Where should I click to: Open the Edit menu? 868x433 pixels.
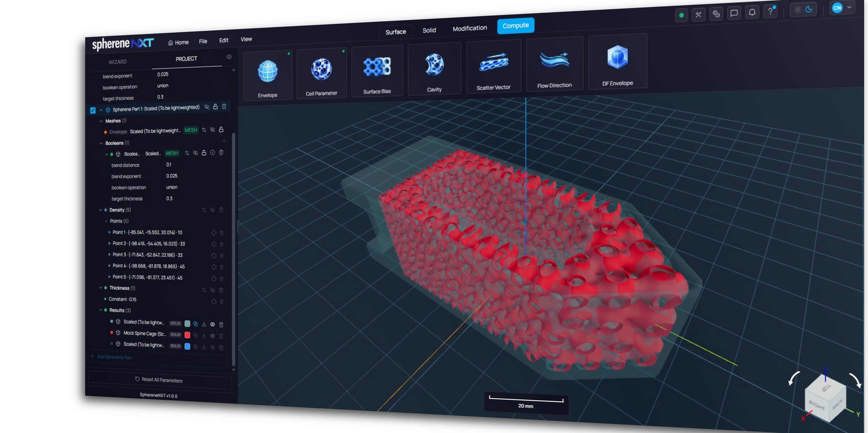pyautogui.click(x=224, y=40)
